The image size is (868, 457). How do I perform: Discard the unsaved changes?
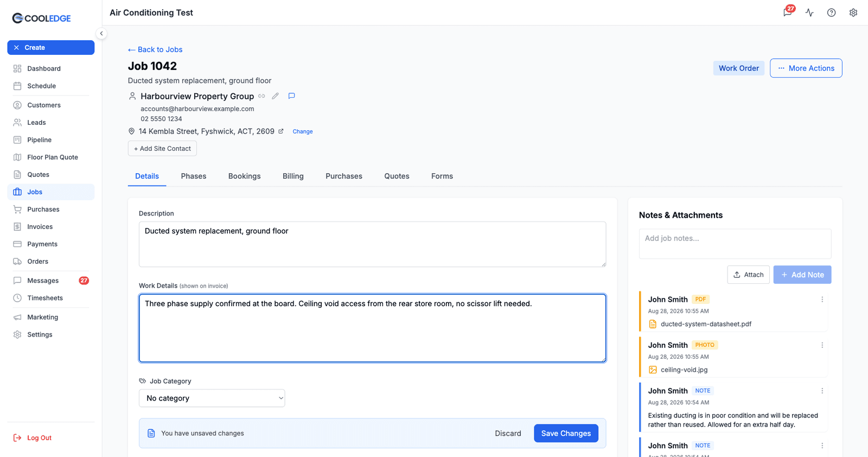[508, 433]
